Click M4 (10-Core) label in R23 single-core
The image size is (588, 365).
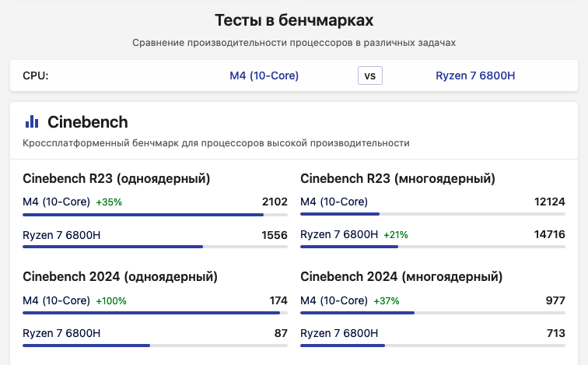pos(56,202)
